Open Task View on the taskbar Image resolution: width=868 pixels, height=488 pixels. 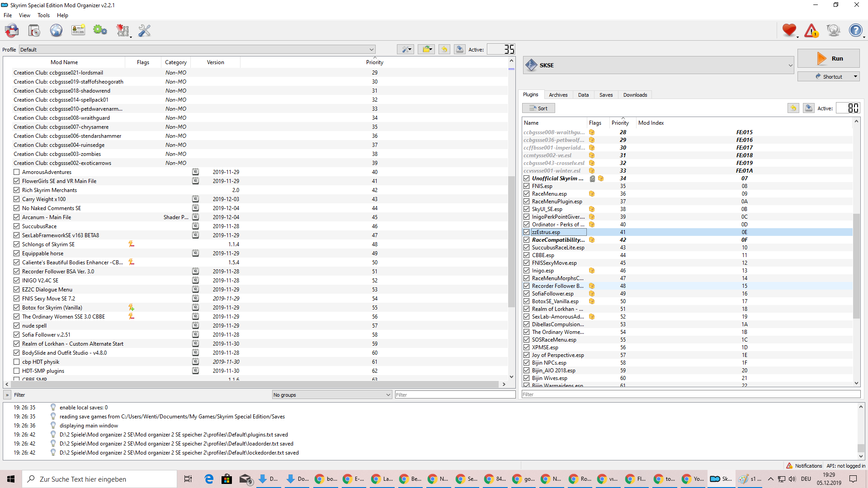click(188, 479)
